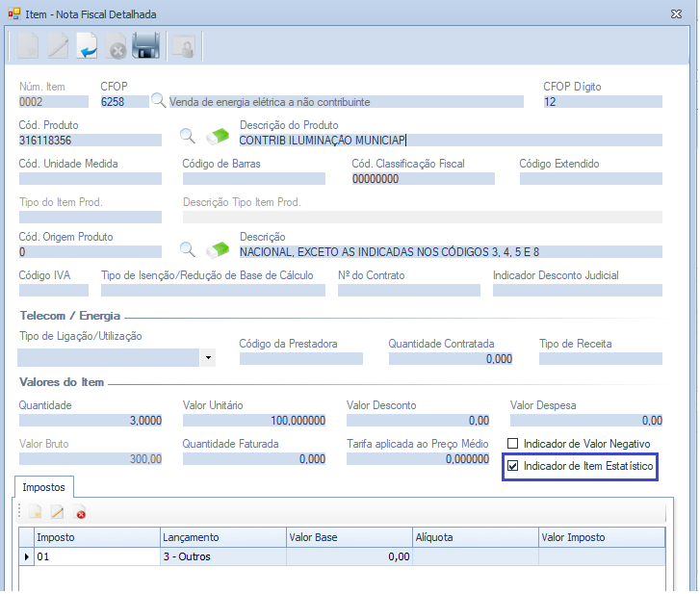Edit selected tax with the pencil icon

58,513
